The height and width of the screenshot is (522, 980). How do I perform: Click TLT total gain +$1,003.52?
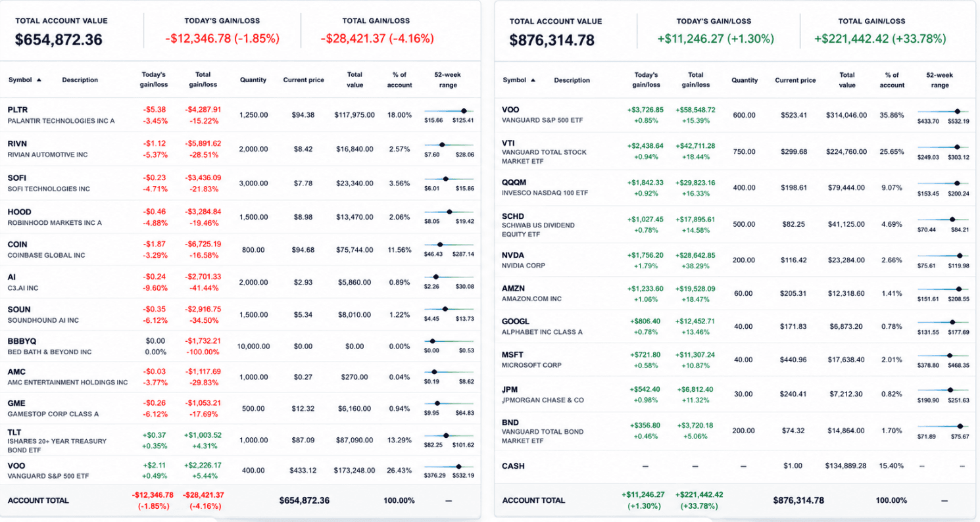pos(203,435)
